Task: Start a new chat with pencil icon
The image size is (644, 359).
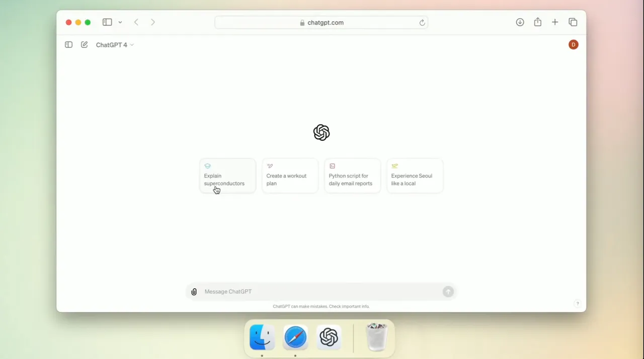Action: pyautogui.click(x=85, y=45)
